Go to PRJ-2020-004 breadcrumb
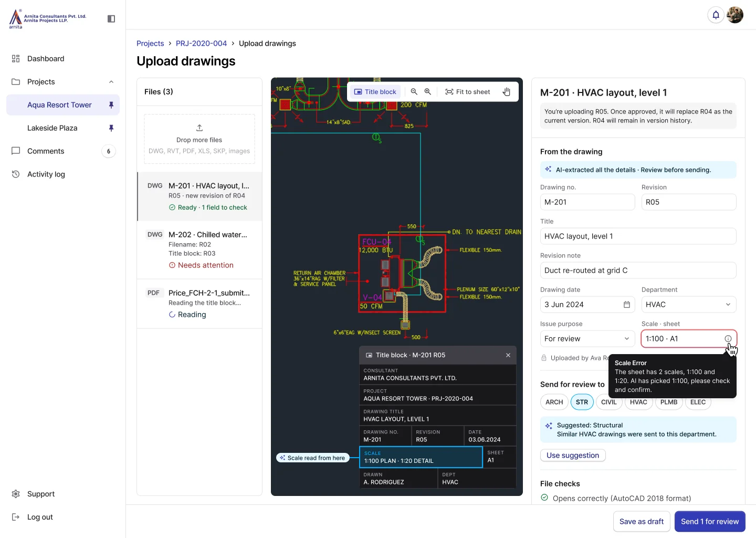This screenshot has height=538, width=756. pos(201,44)
